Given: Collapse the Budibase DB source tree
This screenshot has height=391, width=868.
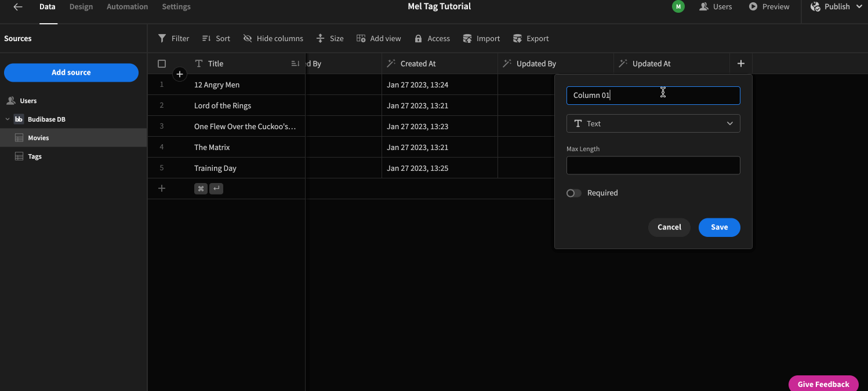Looking at the screenshot, I should pos(8,119).
